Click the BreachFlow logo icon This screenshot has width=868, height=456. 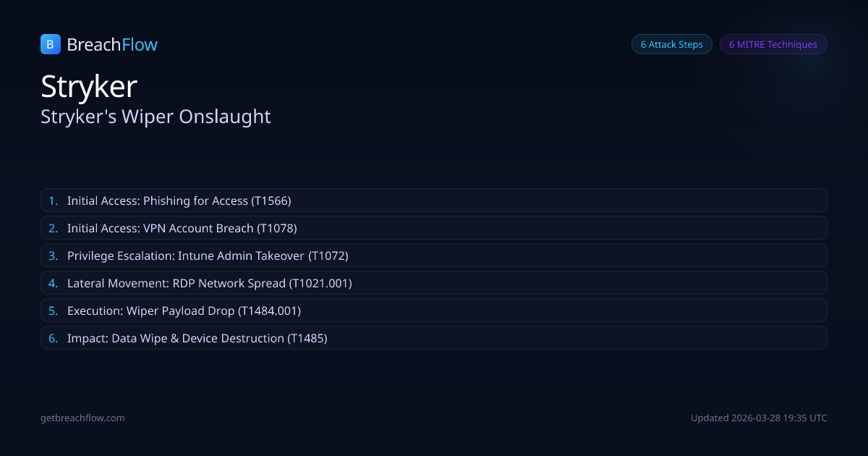[x=50, y=45]
